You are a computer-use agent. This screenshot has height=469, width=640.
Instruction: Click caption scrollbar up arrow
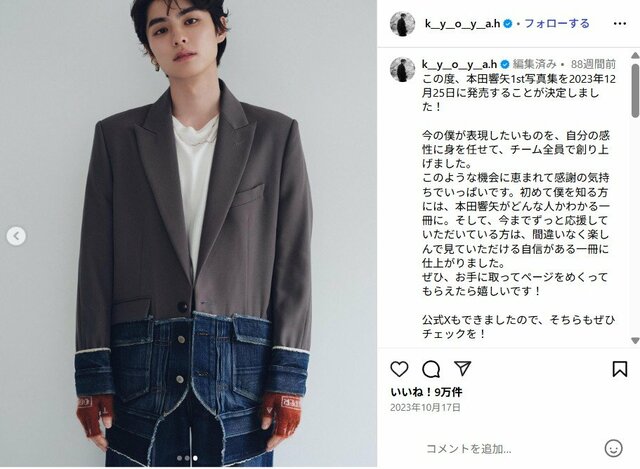coord(635,55)
